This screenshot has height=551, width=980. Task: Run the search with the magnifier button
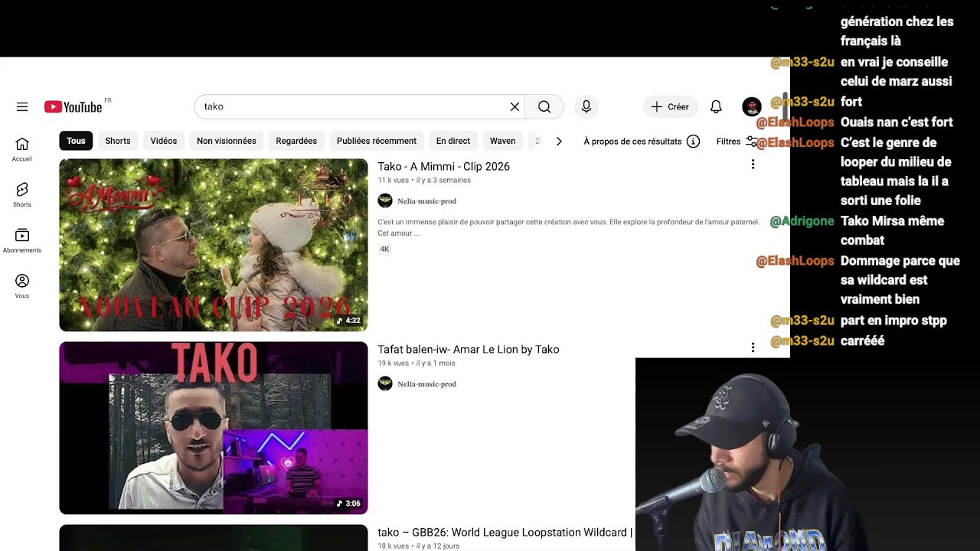point(544,107)
